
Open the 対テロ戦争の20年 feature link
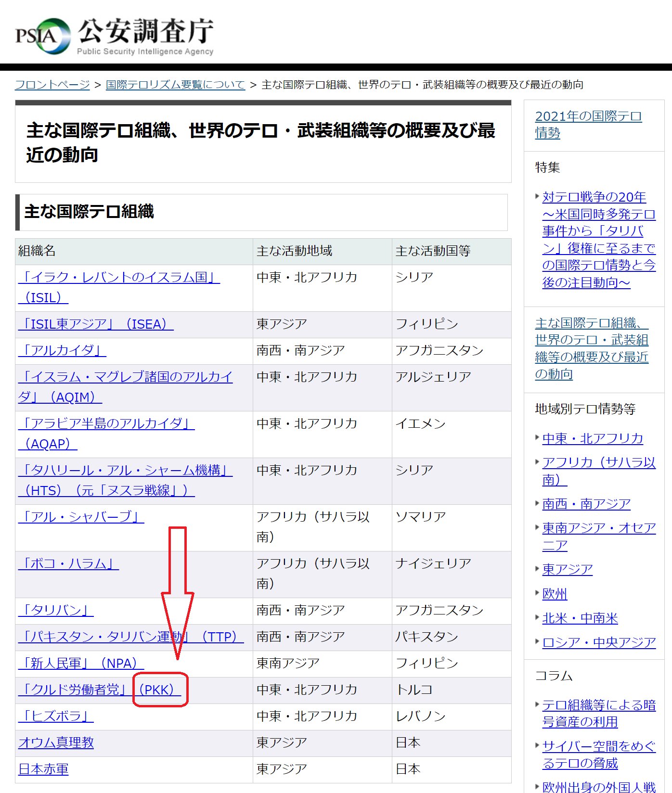pyautogui.click(x=599, y=240)
